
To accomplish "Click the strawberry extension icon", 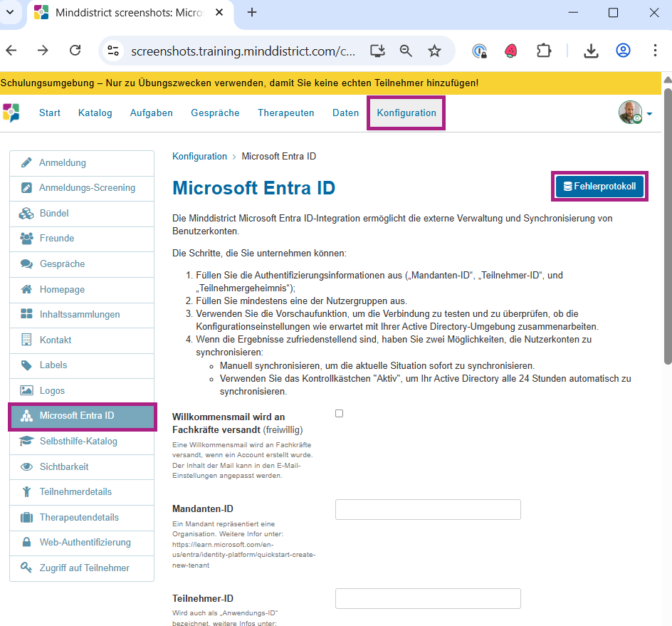I will (511, 51).
